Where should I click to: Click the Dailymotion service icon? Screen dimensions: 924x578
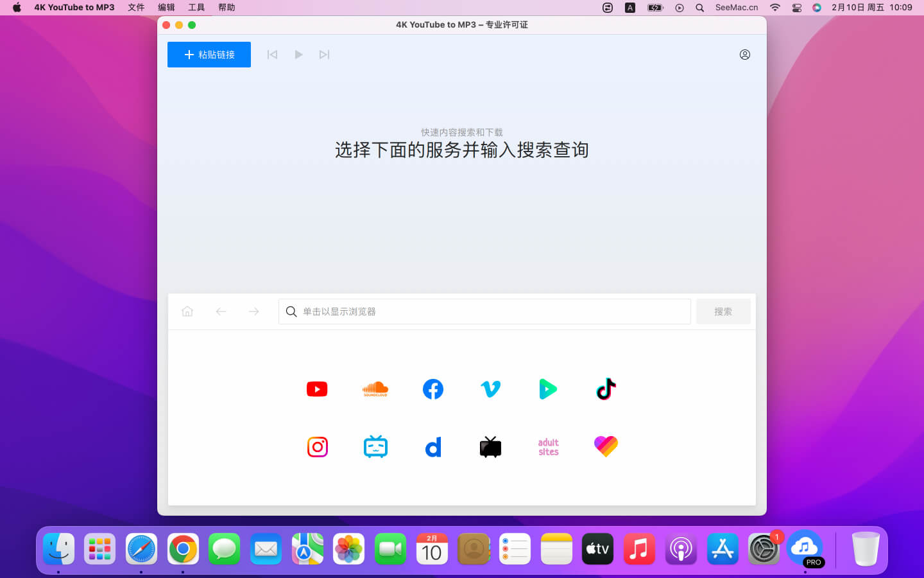(433, 447)
